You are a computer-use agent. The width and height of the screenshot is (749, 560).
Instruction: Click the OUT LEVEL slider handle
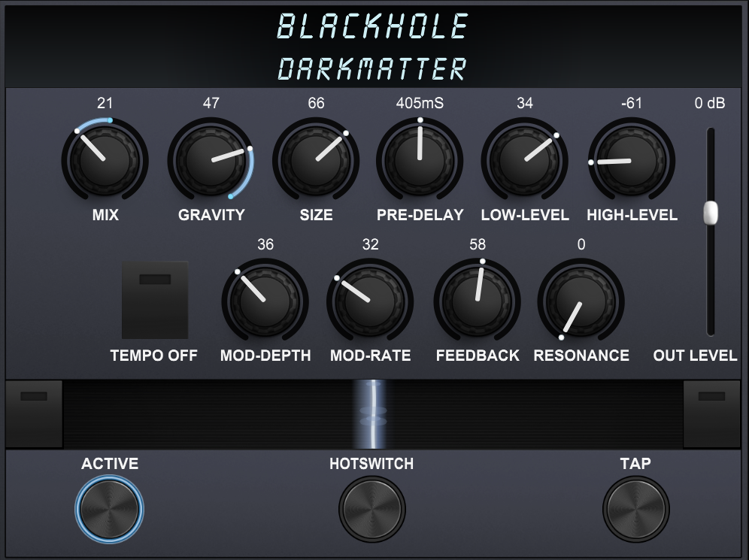pyautogui.click(x=711, y=213)
